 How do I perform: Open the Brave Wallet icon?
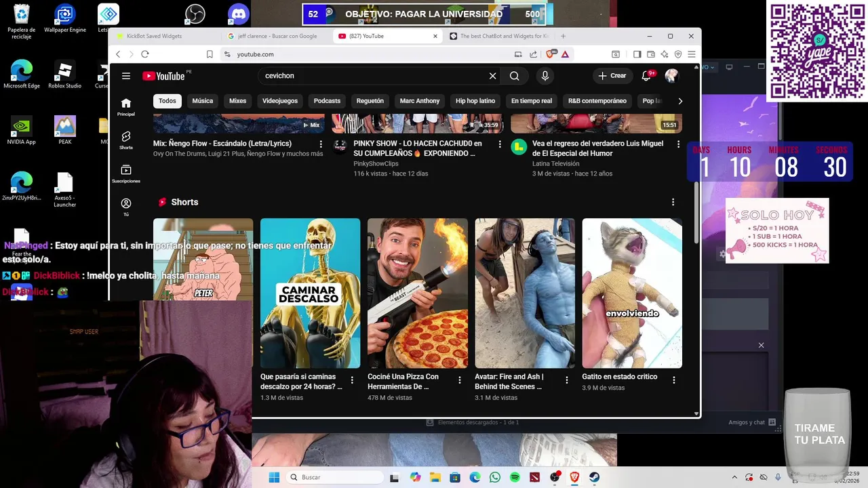point(651,54)
